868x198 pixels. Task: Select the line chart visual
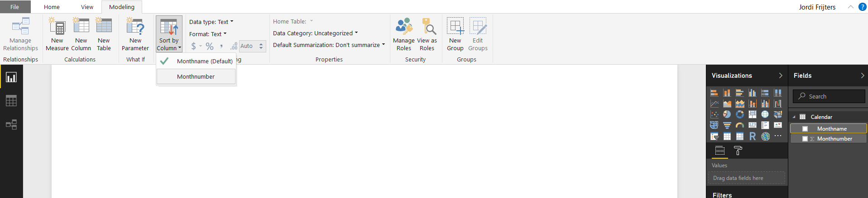[x=714, y=104]
